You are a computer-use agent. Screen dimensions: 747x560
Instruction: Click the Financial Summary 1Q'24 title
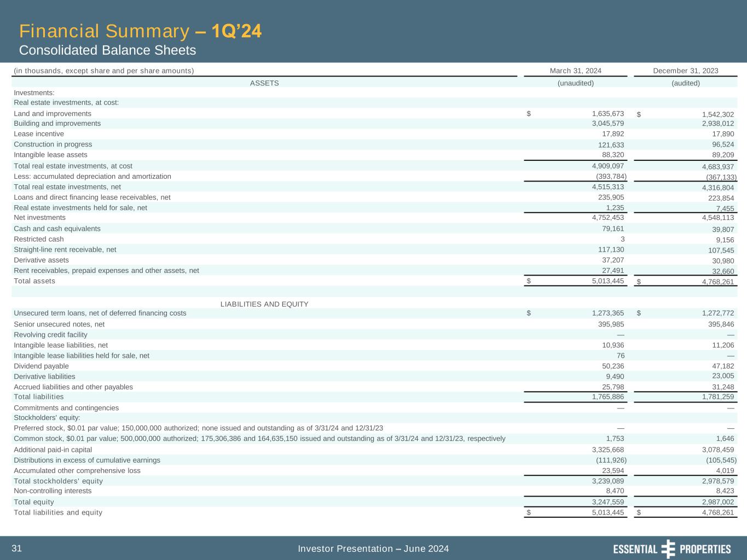(140, 31)
